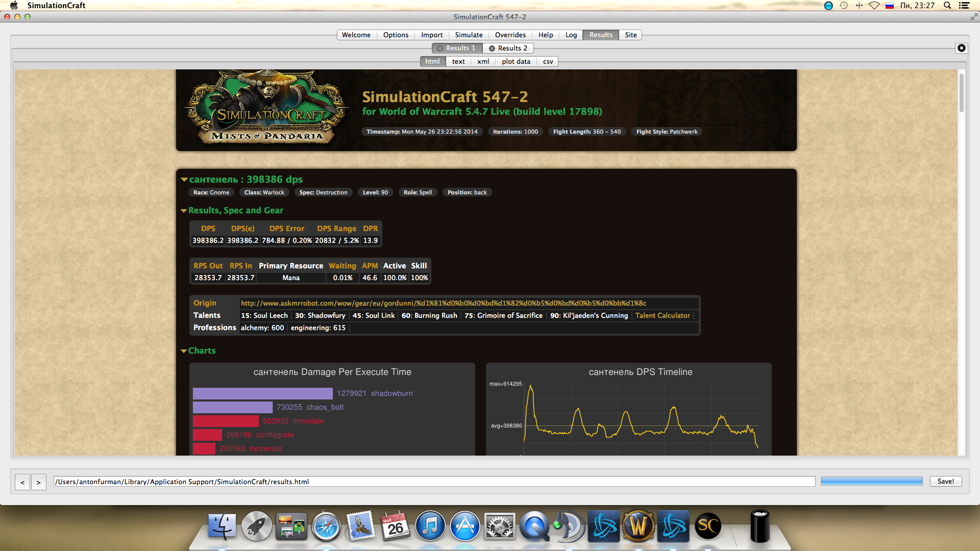This screenshot has width=980, height=551.
Task: Go back with the < button
Action: (x=22, y=482)
